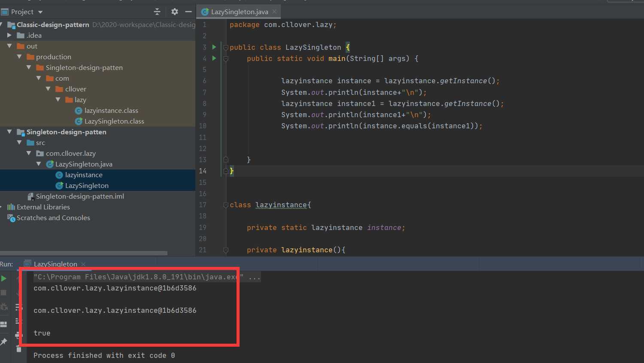Click the LazySingleton.class file icon
644x363 pixels.
79,121
